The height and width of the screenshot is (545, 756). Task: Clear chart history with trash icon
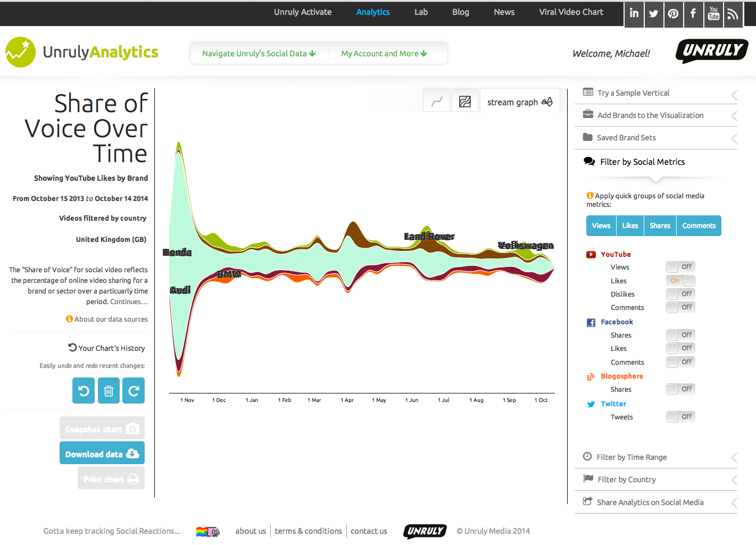click(109, 391)
